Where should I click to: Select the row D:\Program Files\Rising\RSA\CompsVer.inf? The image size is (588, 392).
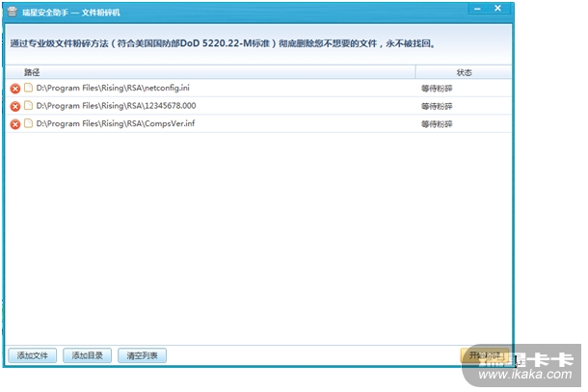pyautogui.click(x=258, y=123)
